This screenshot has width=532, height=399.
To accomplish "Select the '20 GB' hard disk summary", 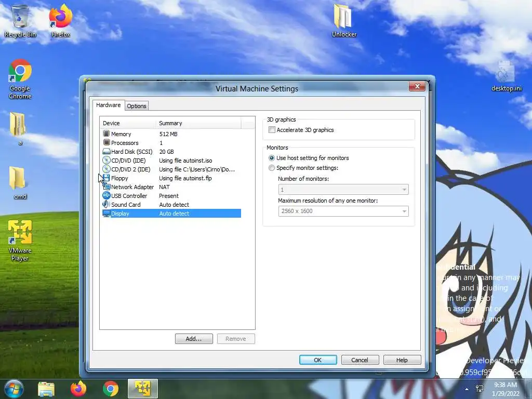I will [167, 152].
